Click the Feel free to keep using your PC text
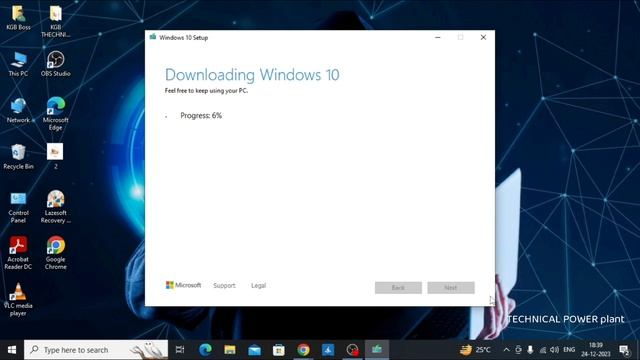This screenshot has height=360, width=640. (206, 91)
